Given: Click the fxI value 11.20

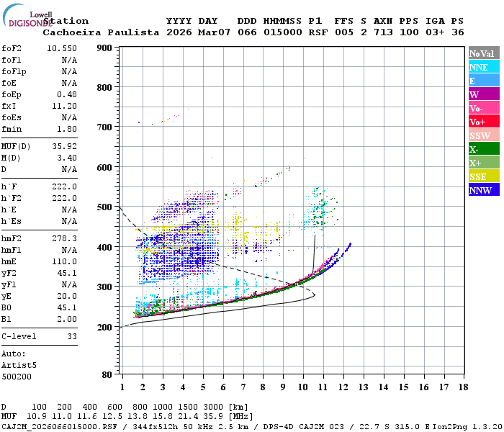Looking at the screenshot, I should (64, 106).
